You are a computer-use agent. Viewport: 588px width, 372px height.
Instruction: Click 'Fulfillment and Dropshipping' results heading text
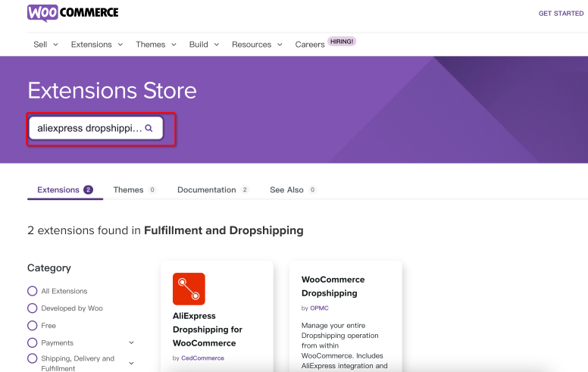(224, 230)
